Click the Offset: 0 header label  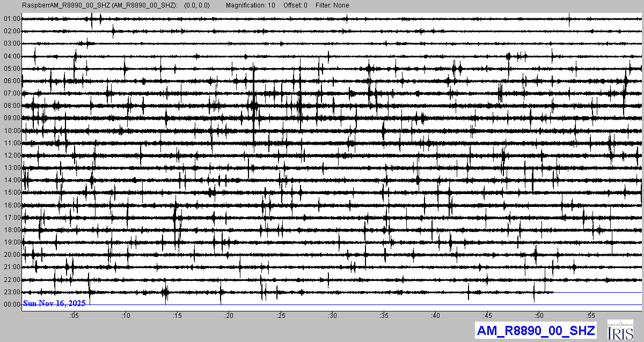pos(295,5)
